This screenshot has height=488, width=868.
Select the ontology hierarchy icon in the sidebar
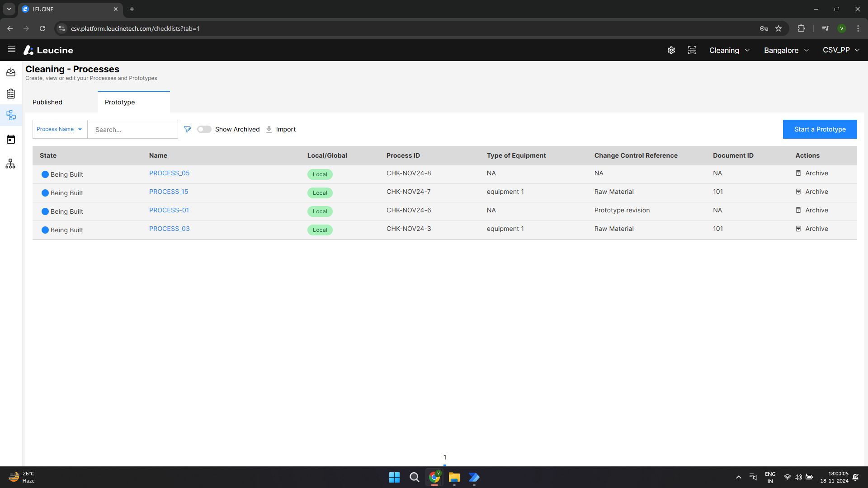click(x=10, y=164)
